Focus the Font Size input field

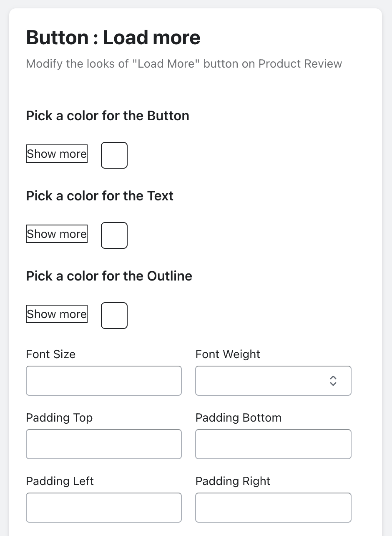click(104, 381)
